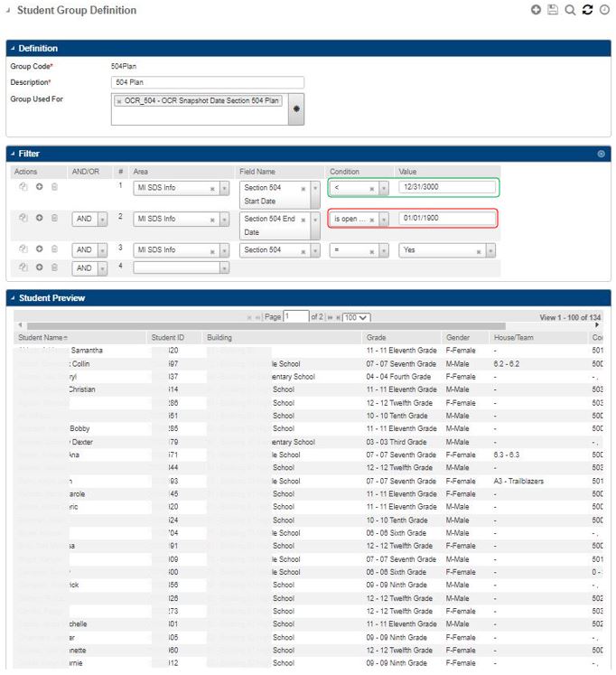Sort by Student Name column header
The image size is (616, 675).
pyautogui.click(x=42, y=337)
